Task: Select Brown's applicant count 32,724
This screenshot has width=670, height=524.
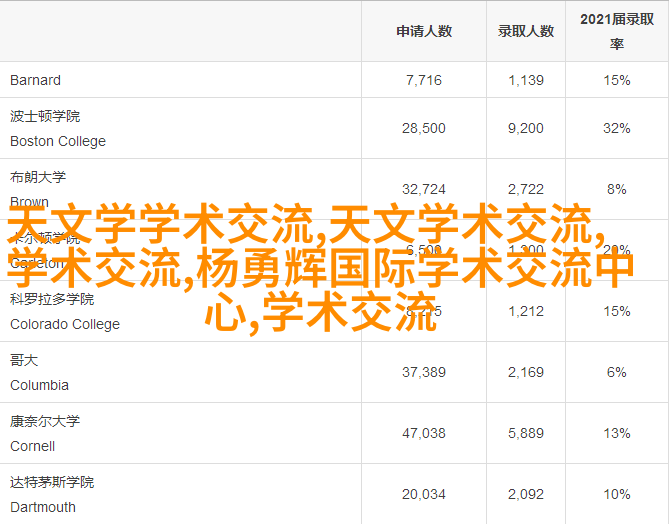Action: 424,189
